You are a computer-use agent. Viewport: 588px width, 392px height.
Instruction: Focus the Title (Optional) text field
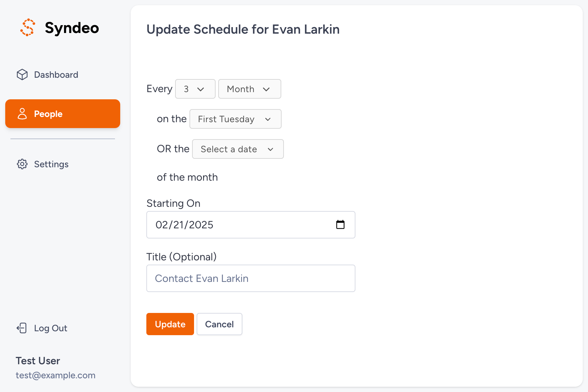pos(251,278)
